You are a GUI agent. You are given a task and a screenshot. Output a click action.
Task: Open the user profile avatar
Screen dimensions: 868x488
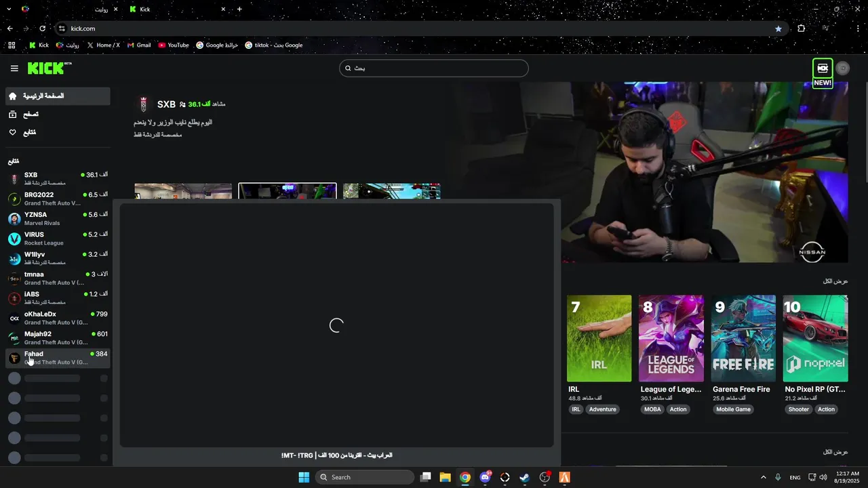click(843, 68)
